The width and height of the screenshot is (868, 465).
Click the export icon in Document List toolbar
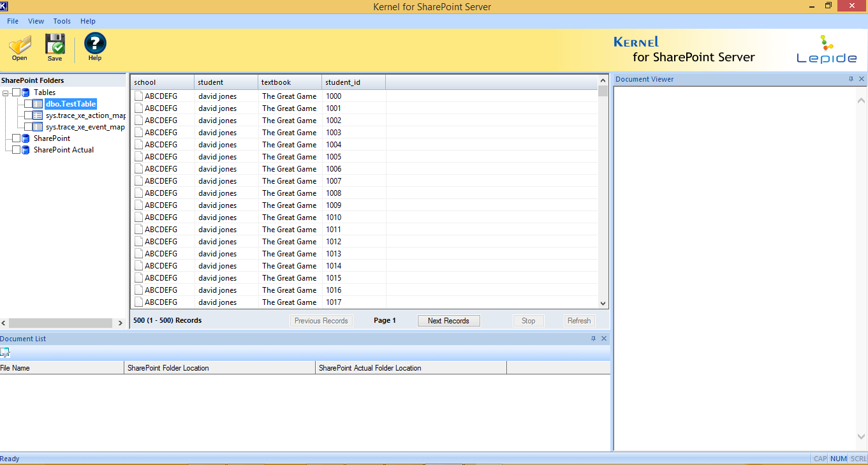pyautogui.click(x=5, y=353)
